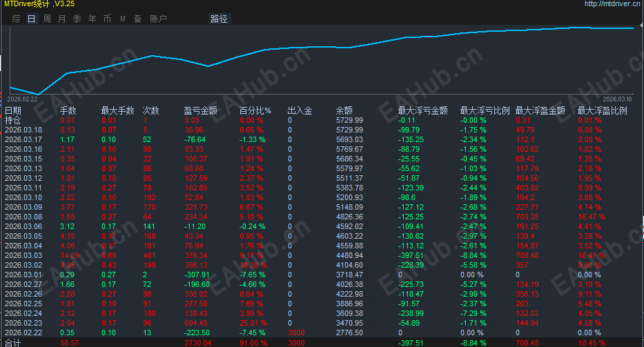Click the 日期 column header

(12, 110)
